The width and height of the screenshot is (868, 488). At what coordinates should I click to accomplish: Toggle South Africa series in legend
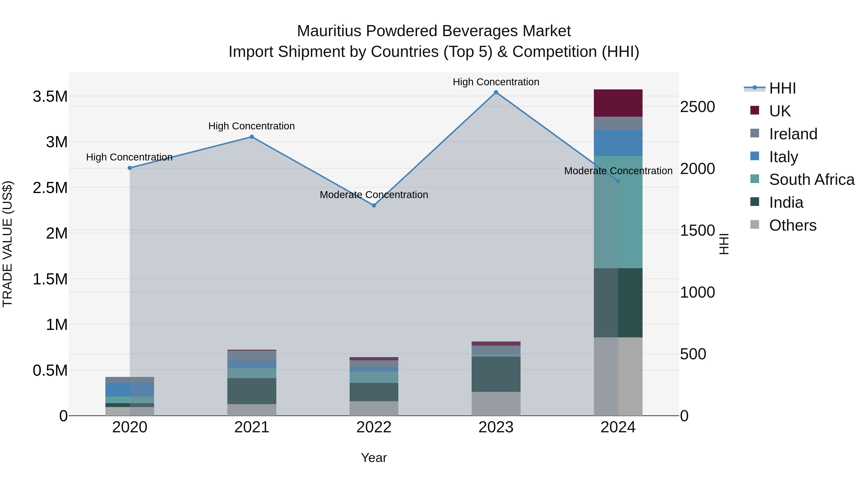tap(802, 179)
